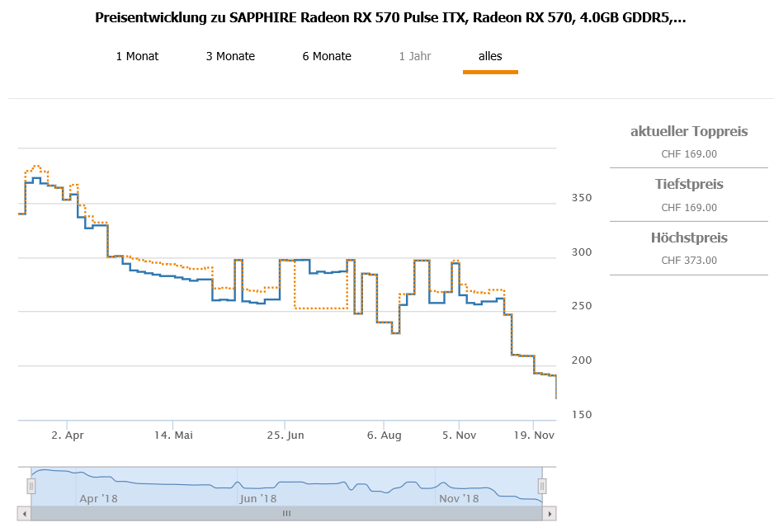Click the horizontal scrollbar grip in the center
The image size is (774, 532).
[287, 513]
